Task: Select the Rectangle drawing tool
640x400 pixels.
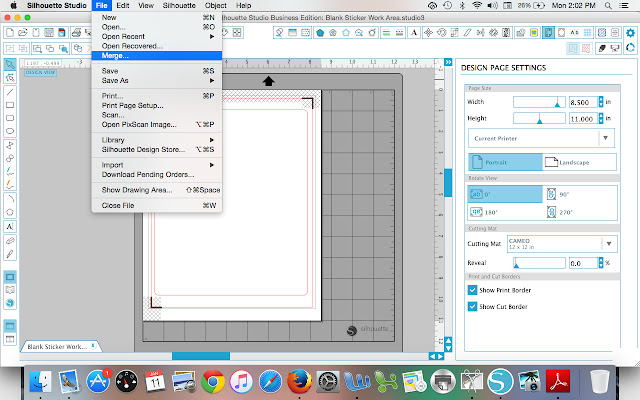Action: point(10,105)
